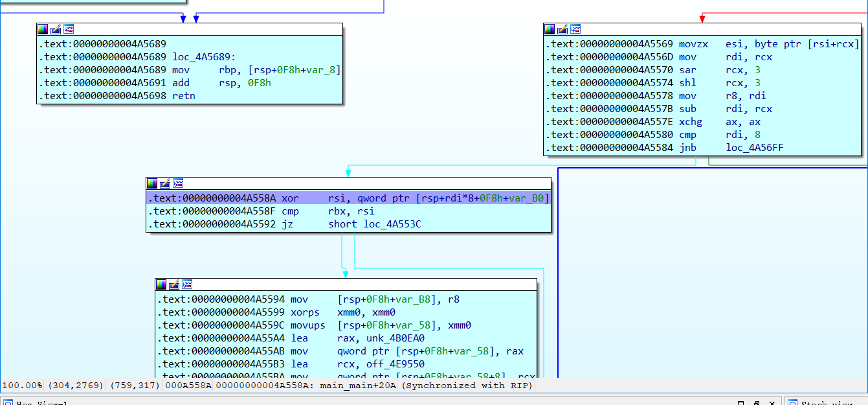Image resolution: width=868 pixels, height=405 pixels.
Task: Click the edit icon on the xor rsi block
Action: [165, 183]
